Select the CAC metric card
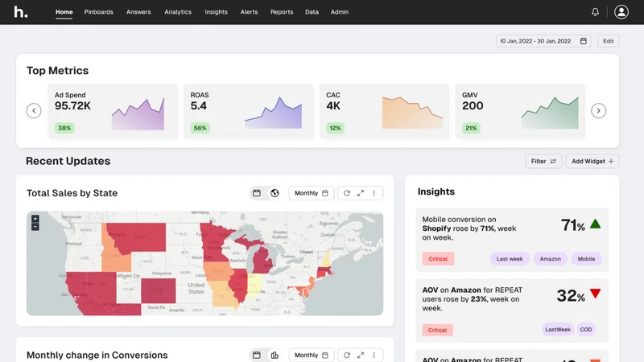Viewport: 644px width, 362px height. 384,111
